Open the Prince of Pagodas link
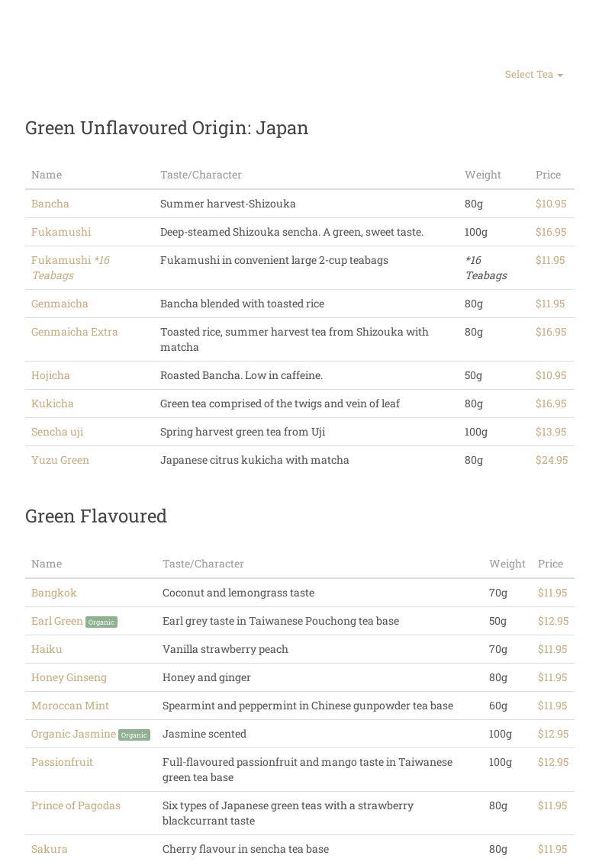Viewport: 599px width, 868px height. 76,805
